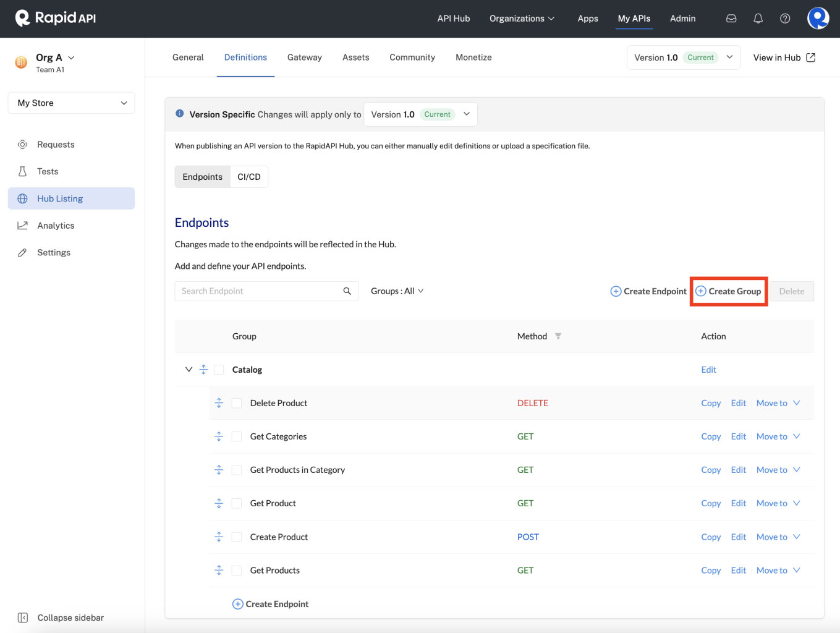Click the Requests sidebar icon
840x633 pixels.
click(x=22, y=145)
